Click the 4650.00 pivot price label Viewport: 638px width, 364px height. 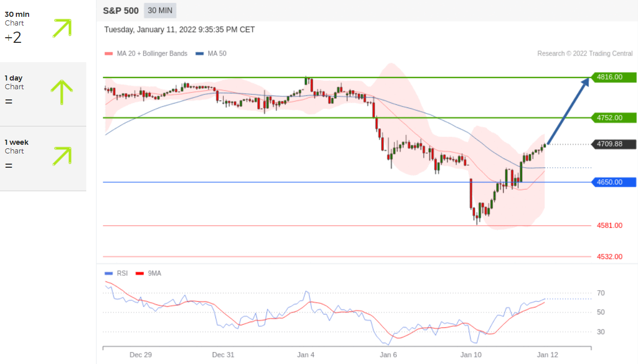click(614, 182)
